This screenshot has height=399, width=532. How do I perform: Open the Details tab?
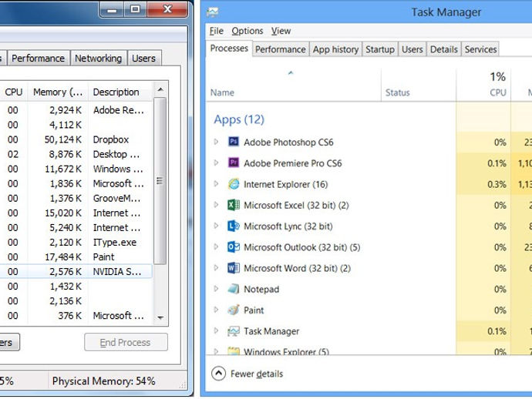click(x=444, y=49)
